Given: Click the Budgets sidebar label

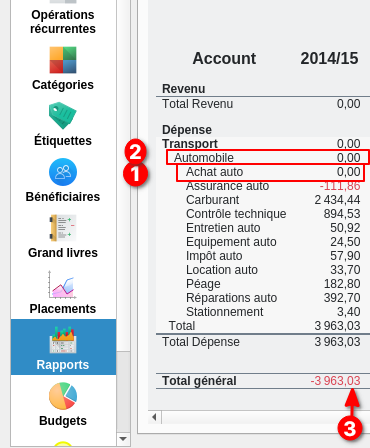Looking at the screenshot, I should pos(63,421).
